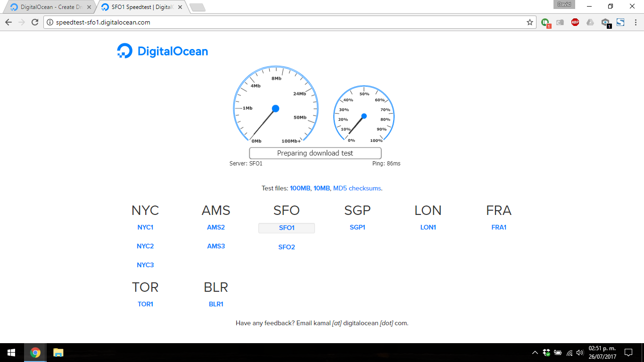This screenshot has width=644, height=362.
Task: Select the NYC1 server
Action: [x=145, y=227]
